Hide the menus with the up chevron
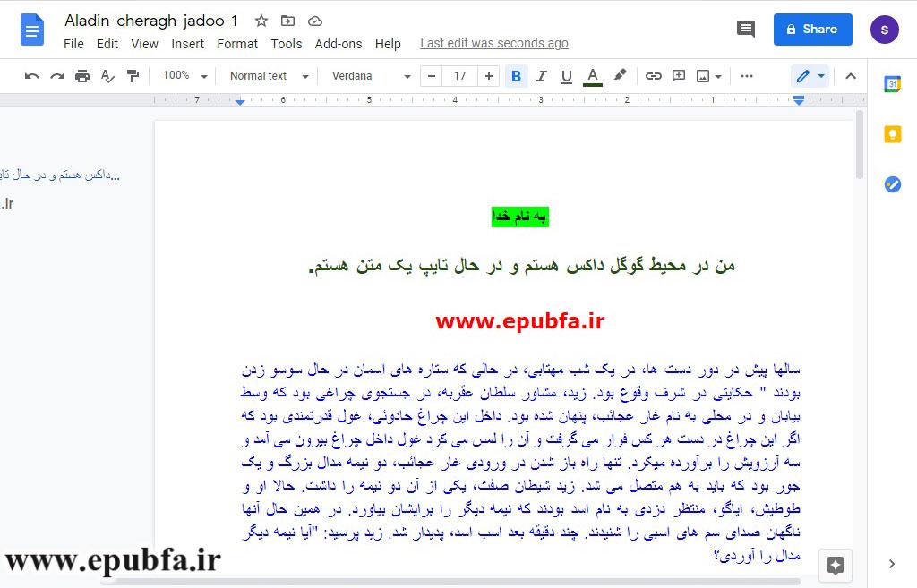This screenshot has height=588, width=917. coord(851,76)
